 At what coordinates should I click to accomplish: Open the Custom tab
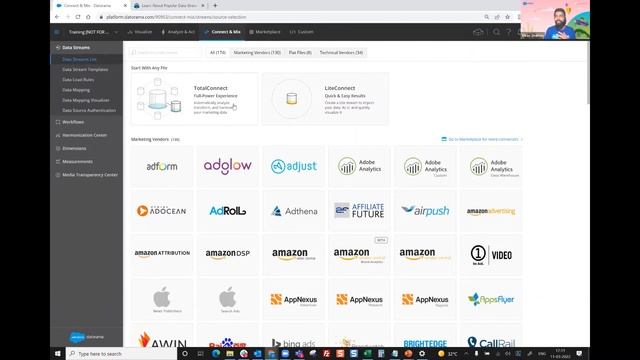[x=302, y=32]
